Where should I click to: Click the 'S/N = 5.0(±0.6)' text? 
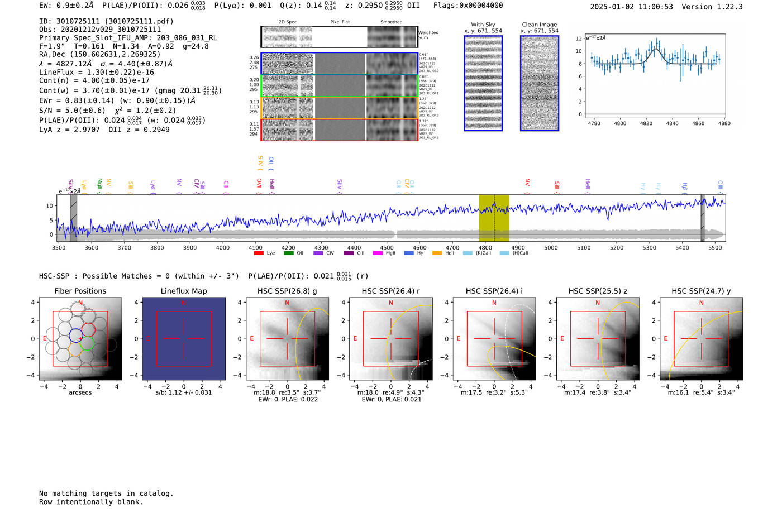[x=72, y=111]
